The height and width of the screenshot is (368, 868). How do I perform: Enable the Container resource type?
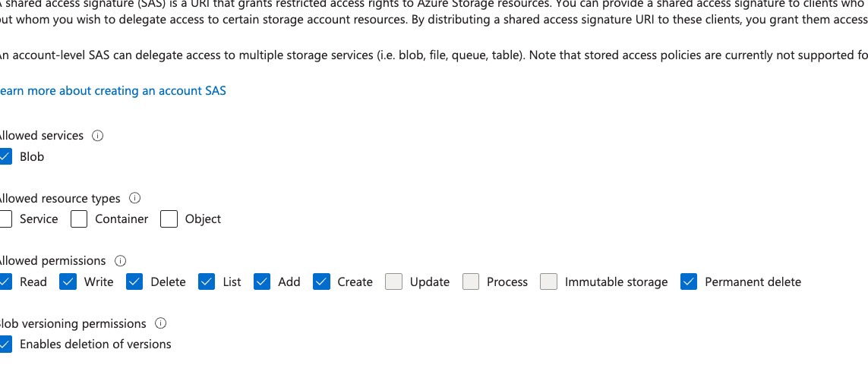tap(79, 219)
